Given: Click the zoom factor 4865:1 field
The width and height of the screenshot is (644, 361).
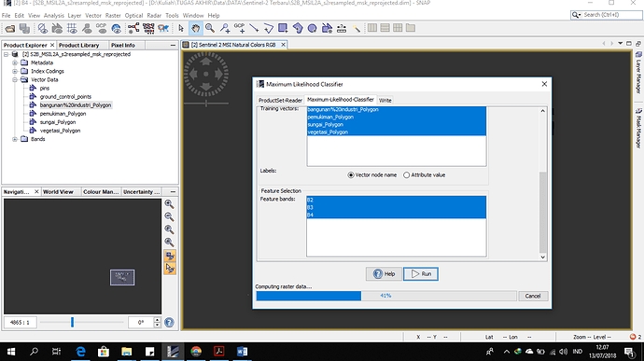Looking at the screenshot, I should point(21,323).
